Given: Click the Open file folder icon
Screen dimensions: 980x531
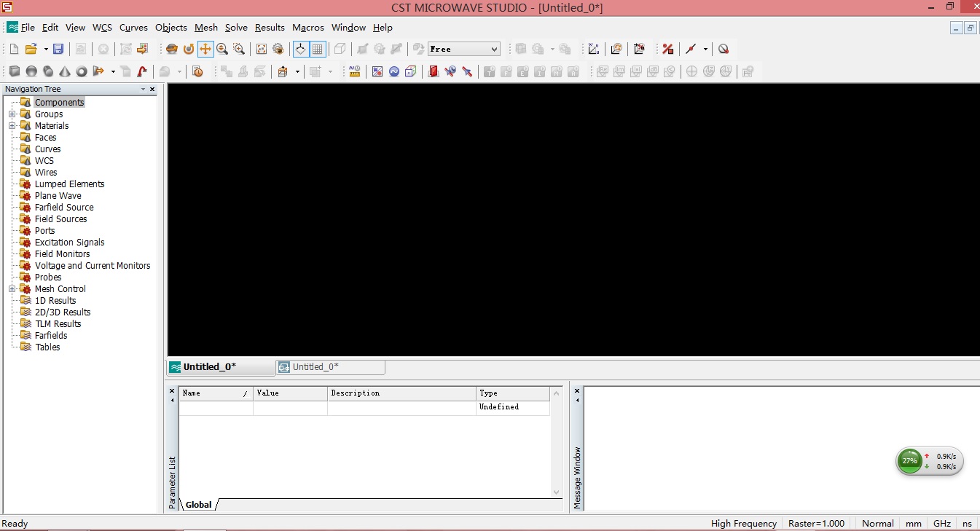Looking at the screenshot, I should click(x=31, y=49).
